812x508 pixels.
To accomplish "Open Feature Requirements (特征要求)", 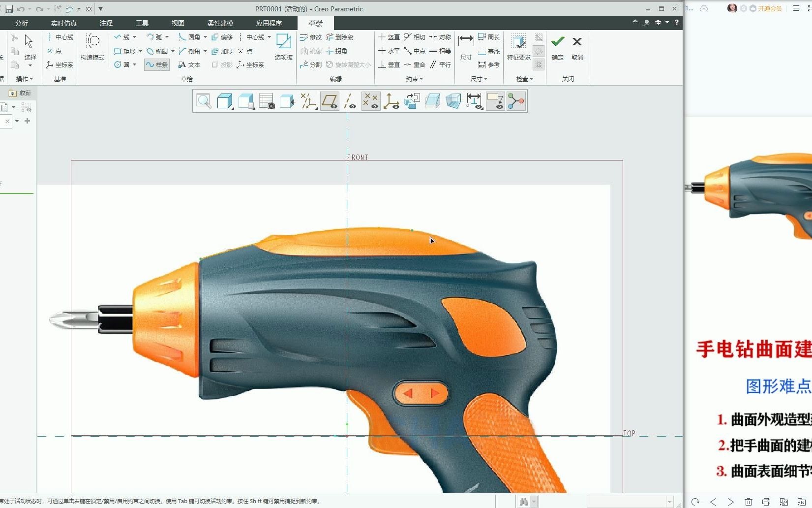I will (x=519, y=47).
